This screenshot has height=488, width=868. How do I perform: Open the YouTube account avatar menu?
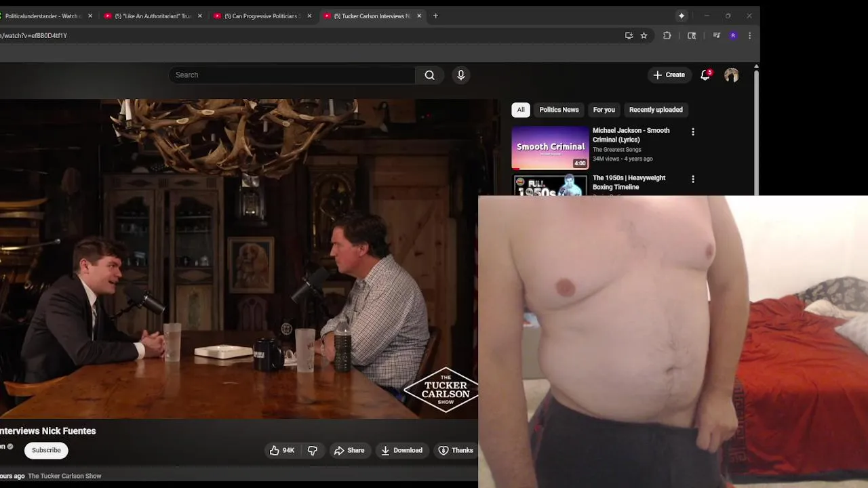[731, 75]
